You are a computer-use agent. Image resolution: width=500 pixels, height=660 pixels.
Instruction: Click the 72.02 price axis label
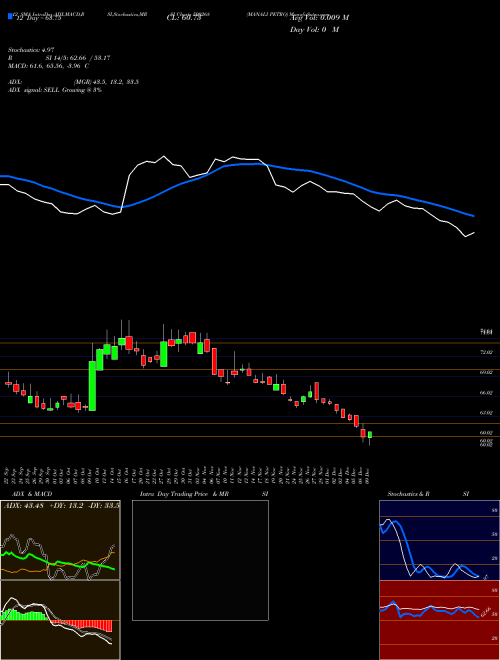(487, 352)
